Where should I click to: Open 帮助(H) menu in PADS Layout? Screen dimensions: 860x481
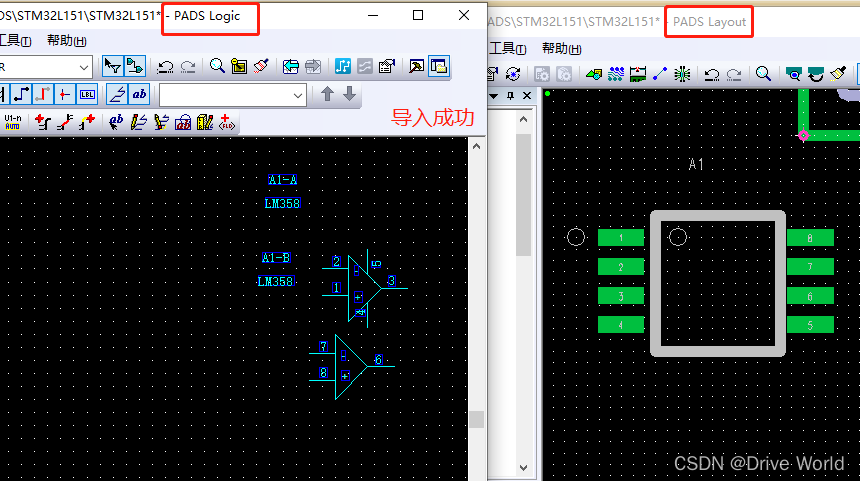tap(562, 49)
